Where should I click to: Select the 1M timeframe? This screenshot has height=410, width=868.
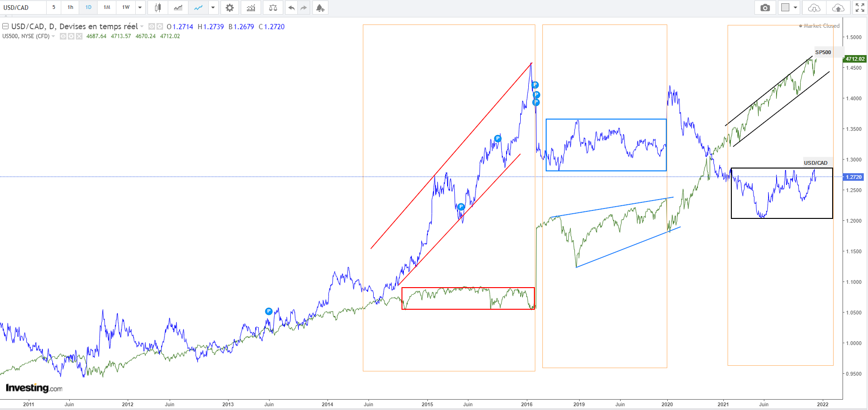107,8
